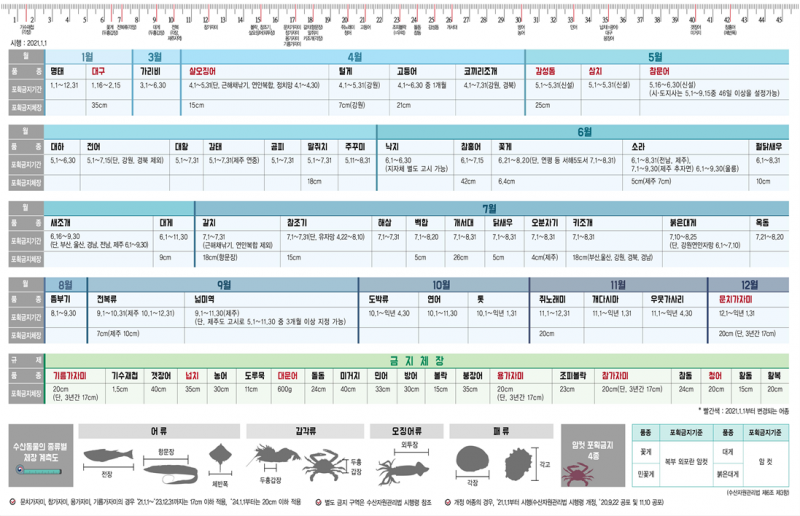Select the 12월 month header
Viewport: 800px width, 516px height.
tap(748, 284)
